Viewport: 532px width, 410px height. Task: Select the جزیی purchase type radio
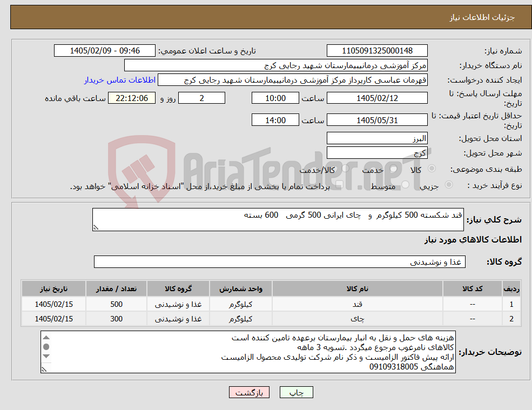click(448, 185)
